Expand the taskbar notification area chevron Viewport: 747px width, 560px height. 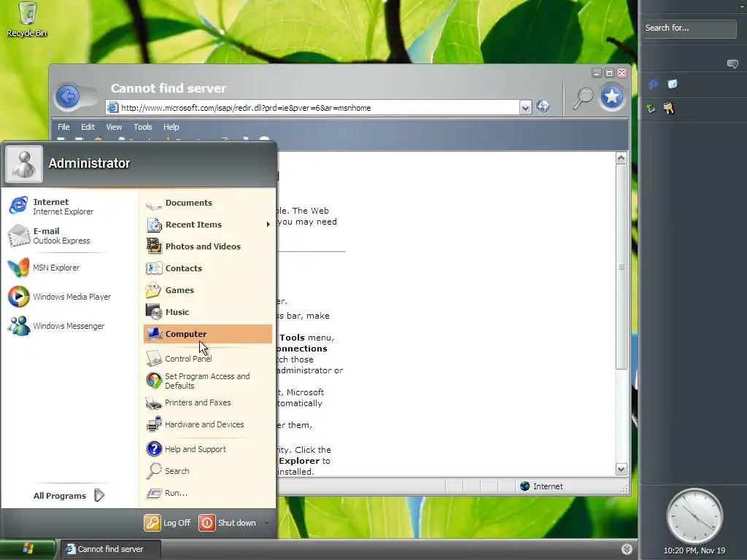(x=627, y=549)
